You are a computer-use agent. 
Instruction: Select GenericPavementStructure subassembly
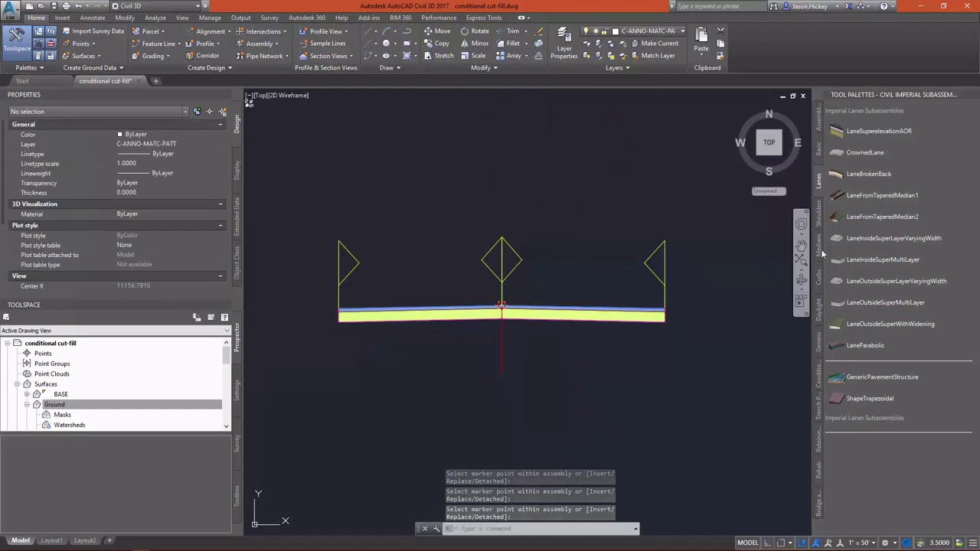click(x=882, y=377)
